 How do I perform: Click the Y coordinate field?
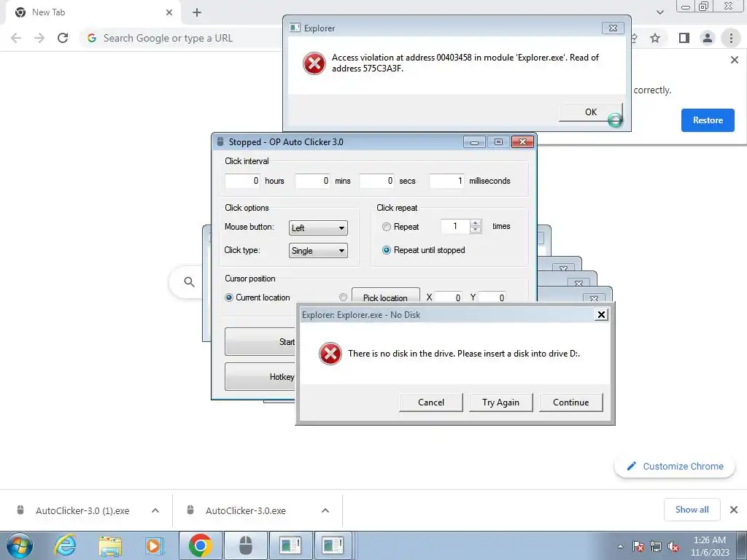(492, 297)
